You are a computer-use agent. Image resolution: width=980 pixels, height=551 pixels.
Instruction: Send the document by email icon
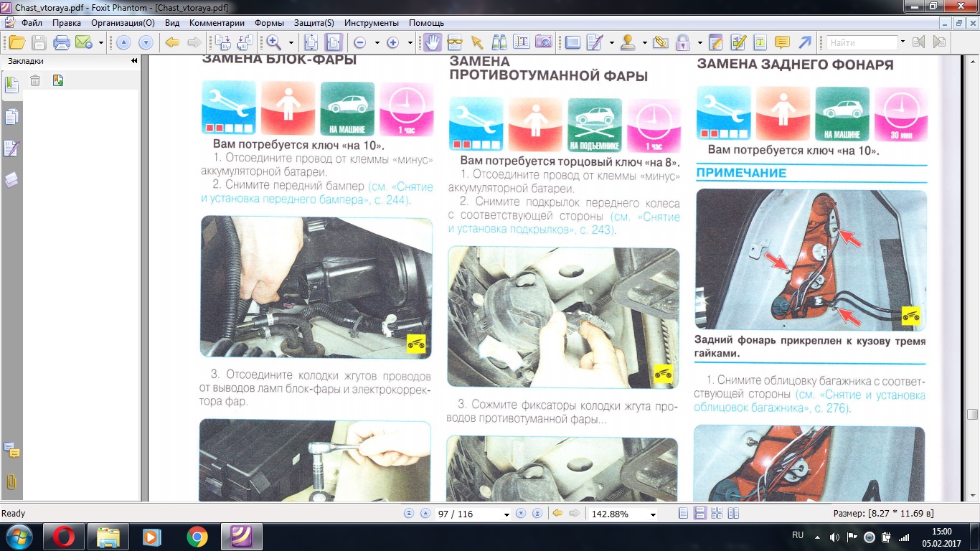84,42
